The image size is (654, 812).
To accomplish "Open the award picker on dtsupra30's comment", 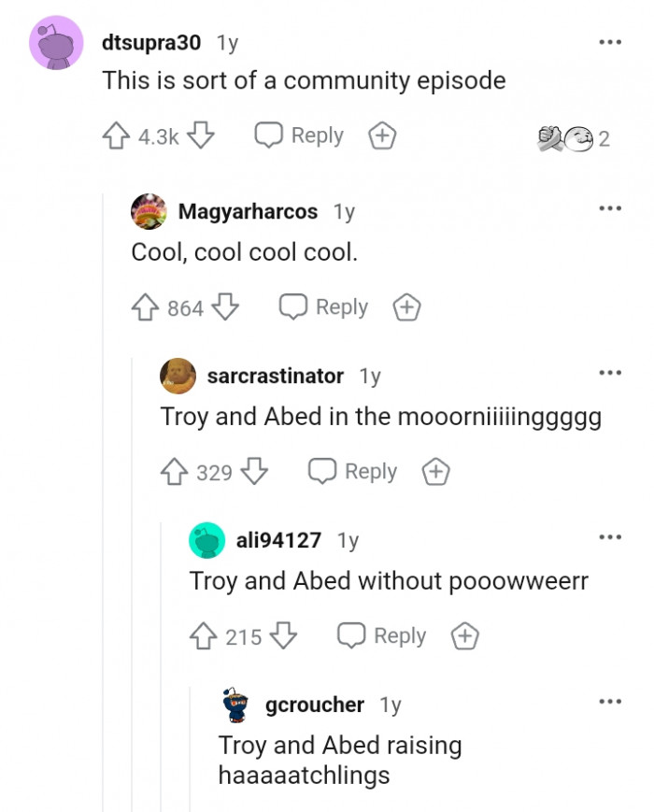I will (381, 135).
